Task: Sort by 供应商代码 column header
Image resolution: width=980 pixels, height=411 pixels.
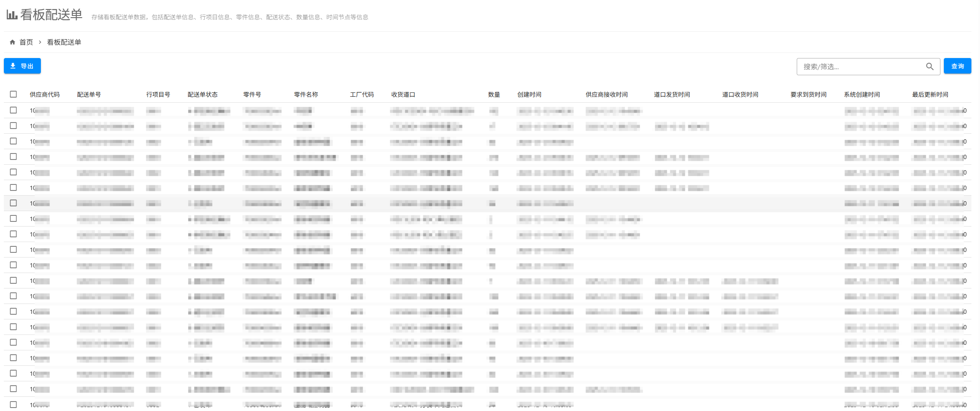Action: [44, 95]
